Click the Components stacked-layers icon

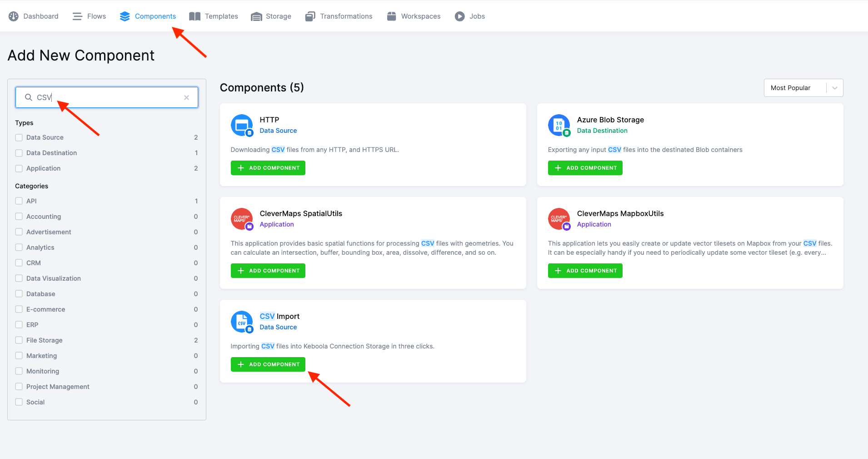coord(125,16)
